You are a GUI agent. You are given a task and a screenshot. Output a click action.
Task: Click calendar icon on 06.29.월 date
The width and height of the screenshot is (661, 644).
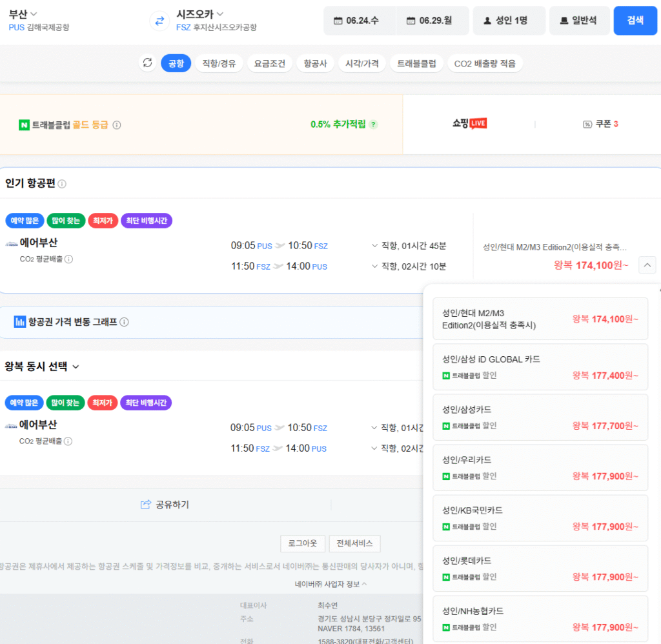pyautogui.click(x=411, y=21)
